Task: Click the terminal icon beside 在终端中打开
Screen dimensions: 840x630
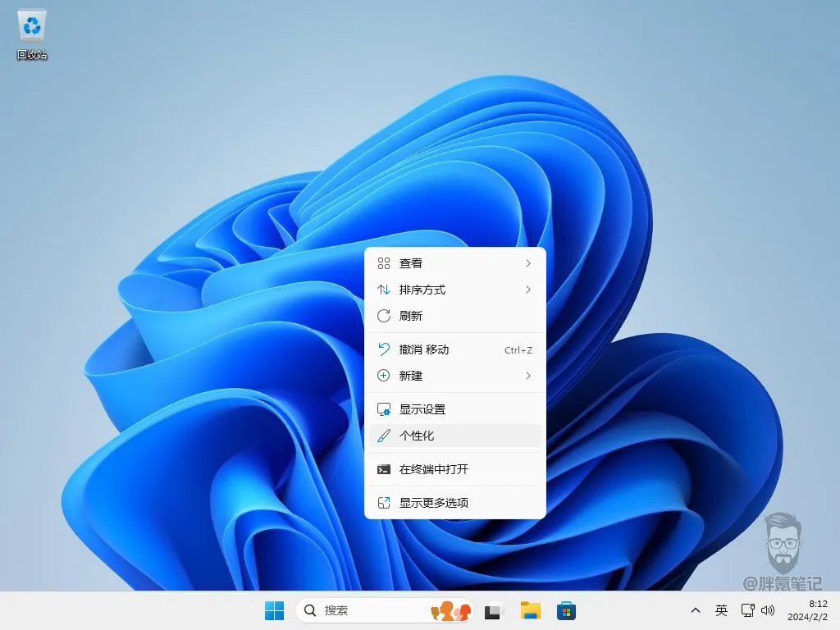Action: pyautogui.click(x=384, y=469)
